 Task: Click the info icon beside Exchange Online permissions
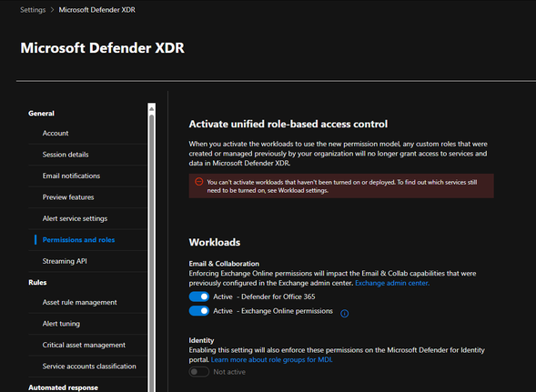pyautogui.click(x=345, y=314)
